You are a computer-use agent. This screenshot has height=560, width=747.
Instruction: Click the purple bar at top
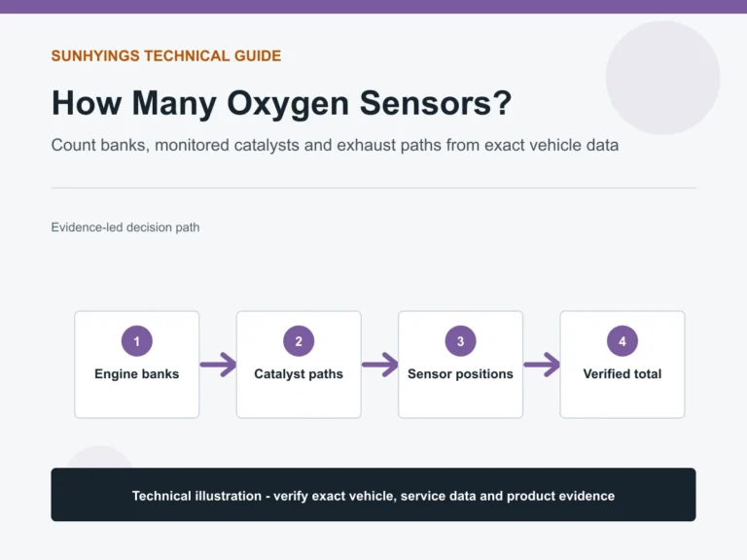pos(373,7)
